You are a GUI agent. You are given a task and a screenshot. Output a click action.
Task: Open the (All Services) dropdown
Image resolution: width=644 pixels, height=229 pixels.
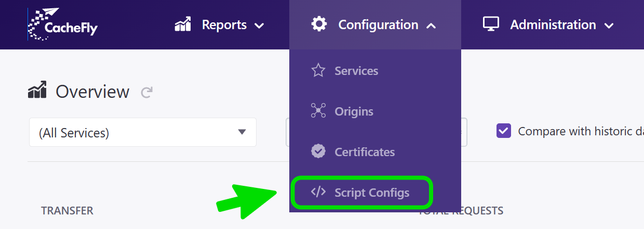click(x=143, y=132)
